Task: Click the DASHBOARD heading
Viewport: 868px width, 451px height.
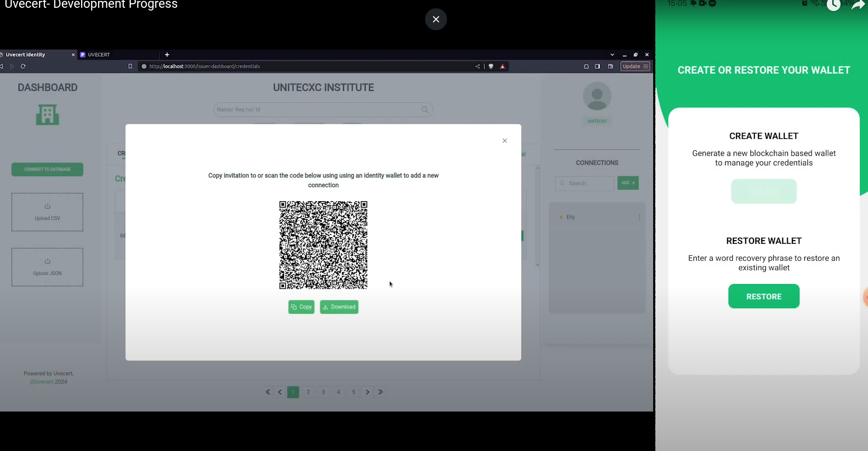Action: [48, 88]
